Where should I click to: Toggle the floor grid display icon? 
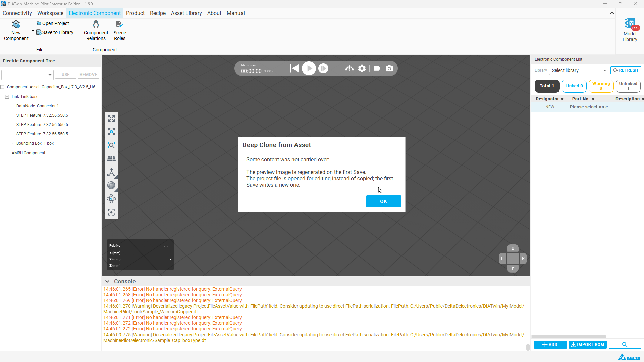[x=111, y=159]
